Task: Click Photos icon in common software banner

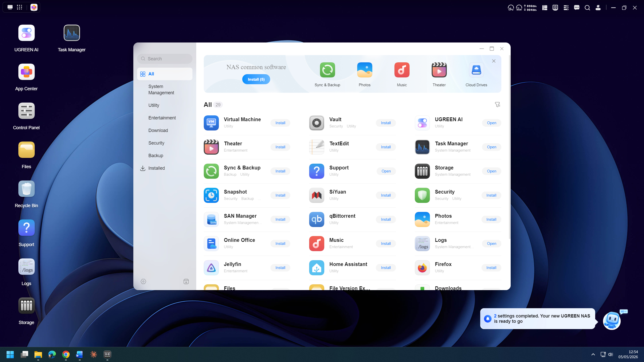Action: point(365,70)
